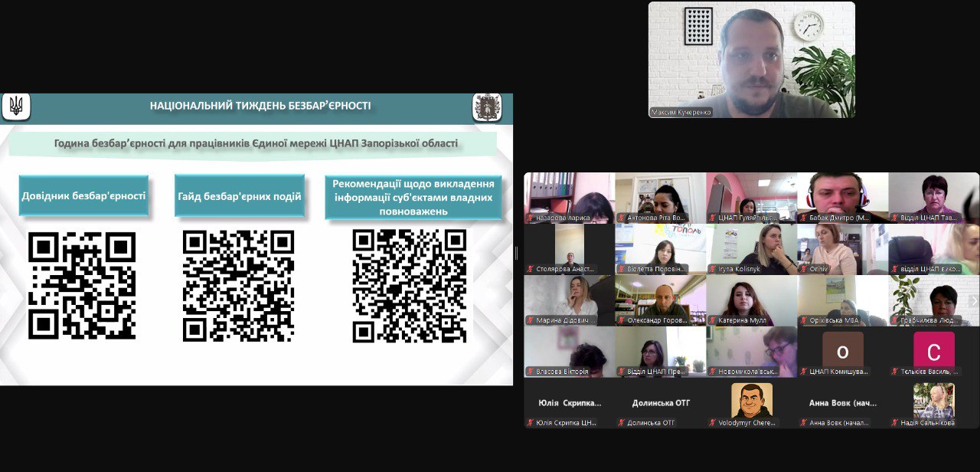Click Надія Сальнікова profile photo
Image resolution: width=980 pixels, height=472 pixels.
point(934,401)
